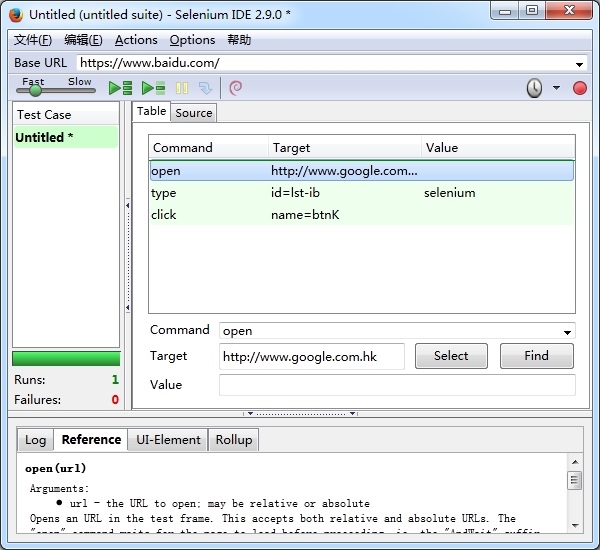
Task: Click the empty Value input field
Action: coord(397,385)
